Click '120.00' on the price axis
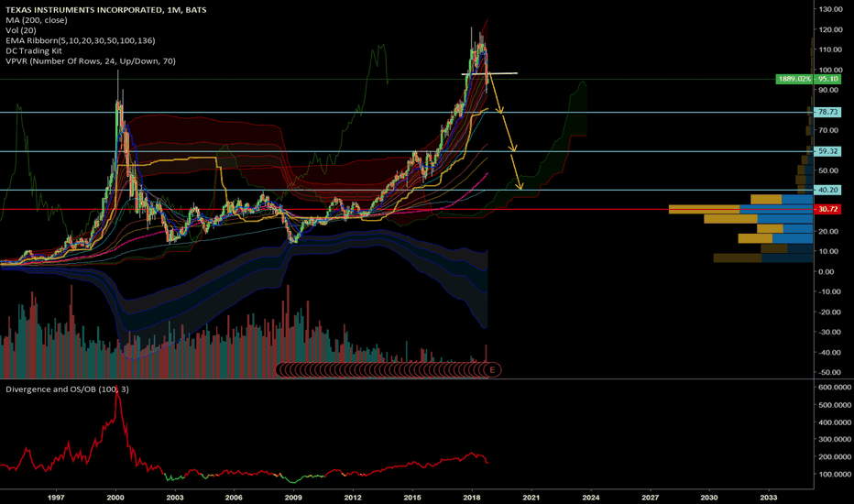The image size is (854, 504). tap(830, 29)
